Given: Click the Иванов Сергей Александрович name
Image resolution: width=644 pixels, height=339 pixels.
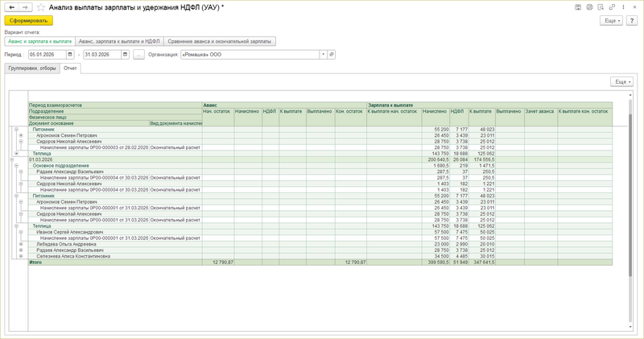Looking at the screenshot, I should point(70,232).
